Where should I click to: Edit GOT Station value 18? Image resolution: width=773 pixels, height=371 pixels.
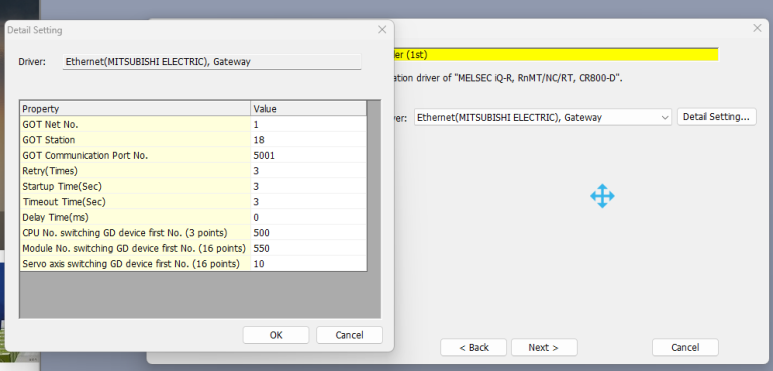click(309, 140)
